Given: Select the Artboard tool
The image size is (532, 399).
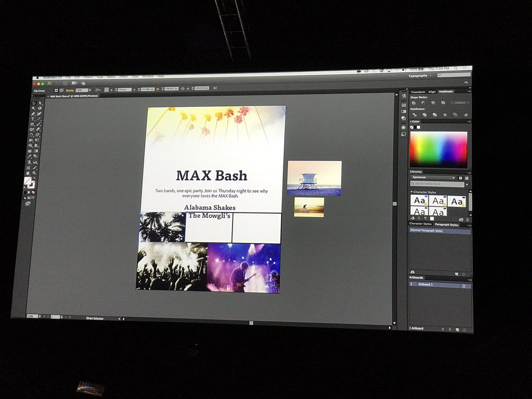Looking at the screenshot, I should coord(28,168).
